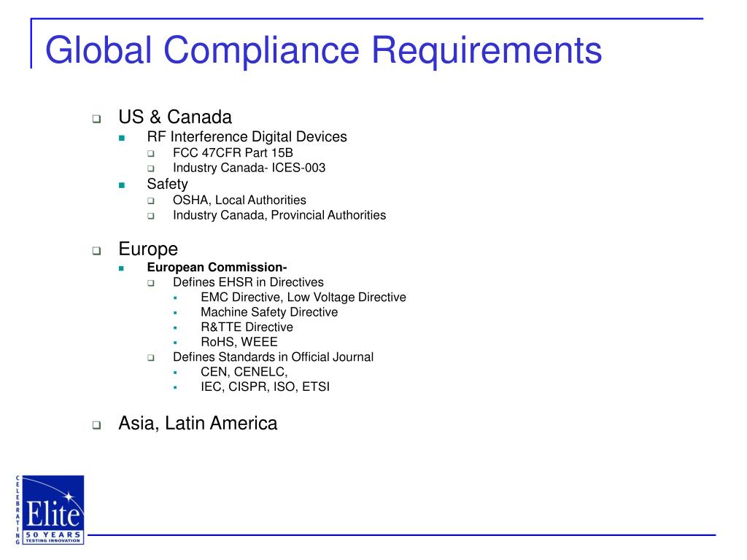Select the bold European Commission- line

coord(217,267)
